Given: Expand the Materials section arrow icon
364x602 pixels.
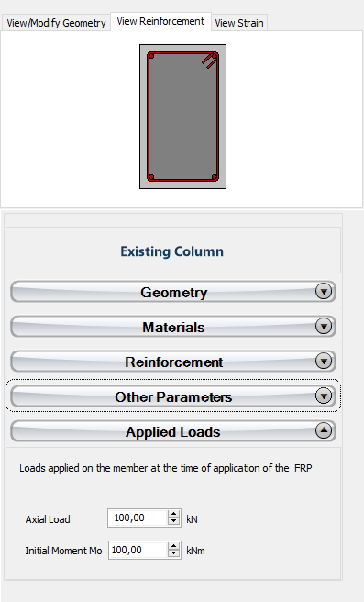Looking at the screenshot, I should point(324,327).
